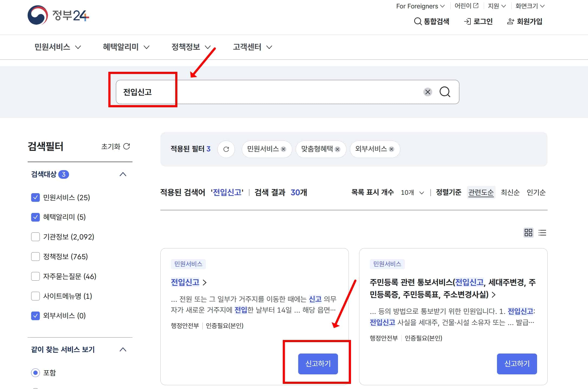Remove the 외부서비스 filter chip
The height and width of the screenshot is (389, 588).
click(391, 149)
